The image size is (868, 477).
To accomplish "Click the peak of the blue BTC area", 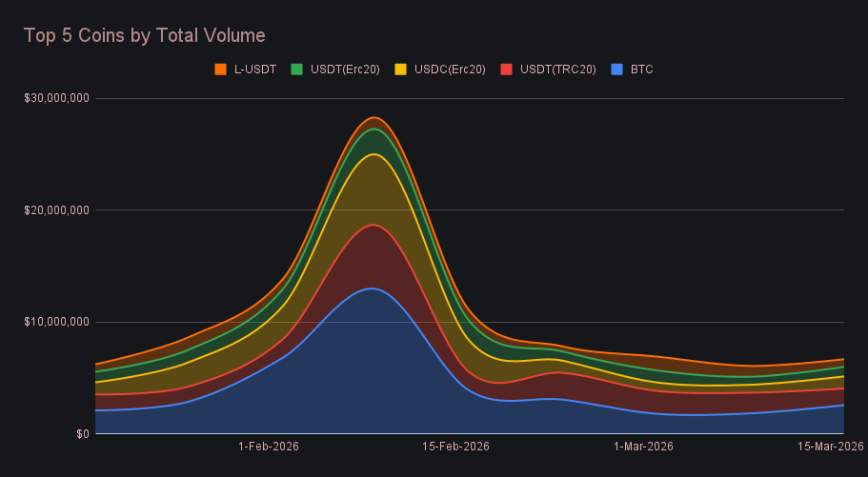I will click(x=373, y=288).
